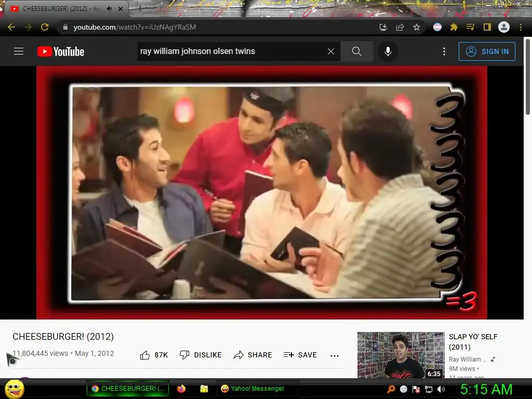The width and height of the screenshot is (532, 399).
Task: Reload the page
Action: [45, 27]
